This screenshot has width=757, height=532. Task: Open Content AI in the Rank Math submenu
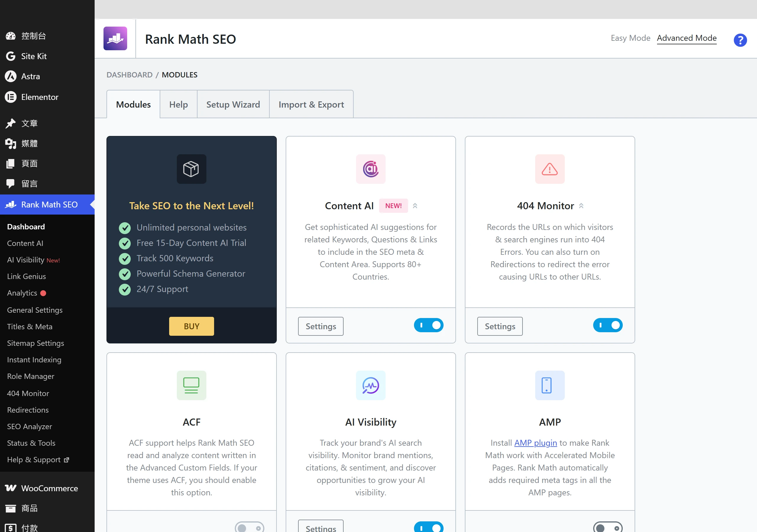click(x=25, y=243)
